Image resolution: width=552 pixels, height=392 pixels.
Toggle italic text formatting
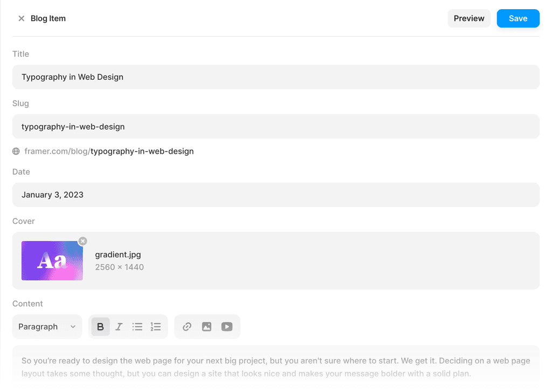pyautogui.click(x=119, y=327)
